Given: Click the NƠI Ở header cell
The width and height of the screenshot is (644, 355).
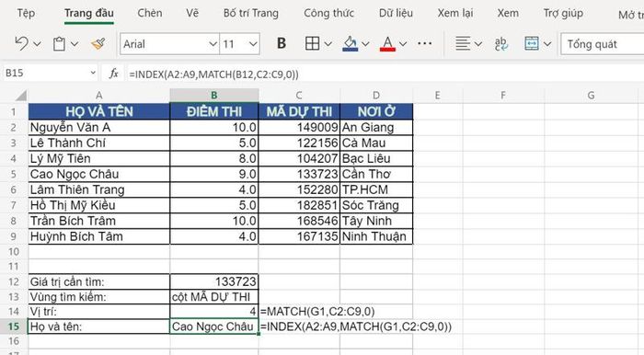Looking at the screenshot, I should click(x=376, y=111).
